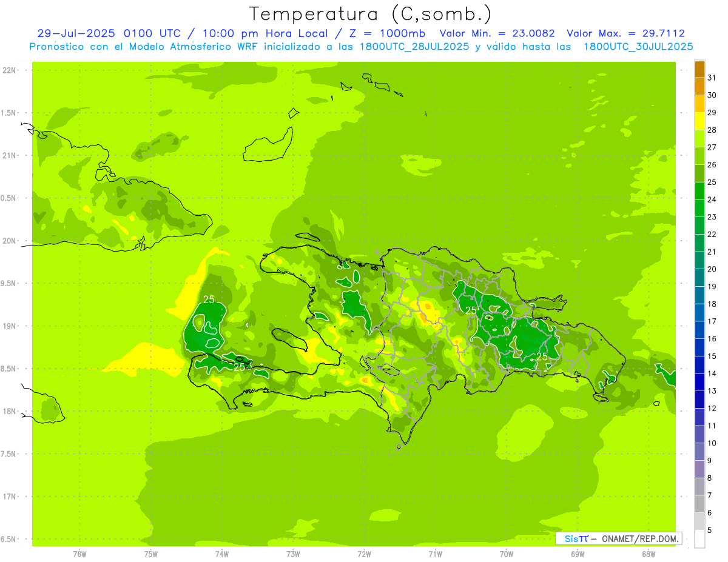Select the "29-Jul-2025 0100 UTC" timestamp
This screenshot has width=728, height=562.
click(109, 33)
